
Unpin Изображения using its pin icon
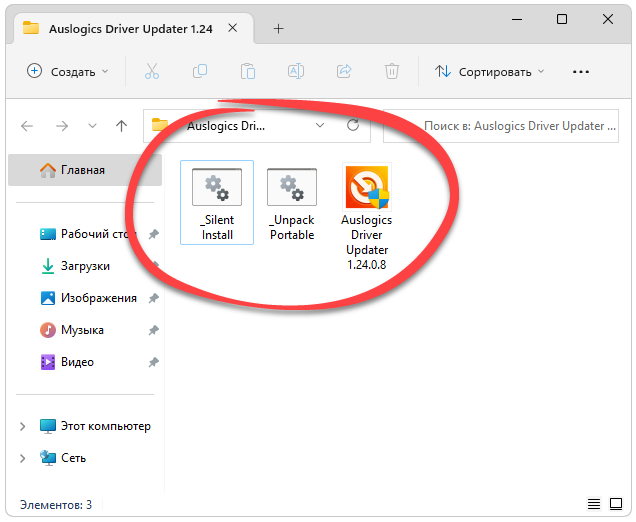[153, 299]
